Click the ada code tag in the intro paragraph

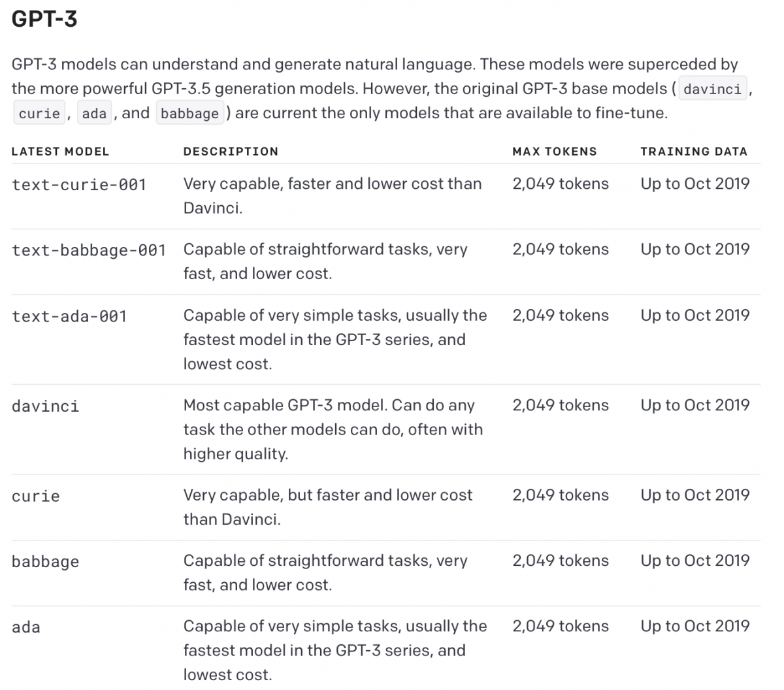pyautogui.click(x=94, y=114)
